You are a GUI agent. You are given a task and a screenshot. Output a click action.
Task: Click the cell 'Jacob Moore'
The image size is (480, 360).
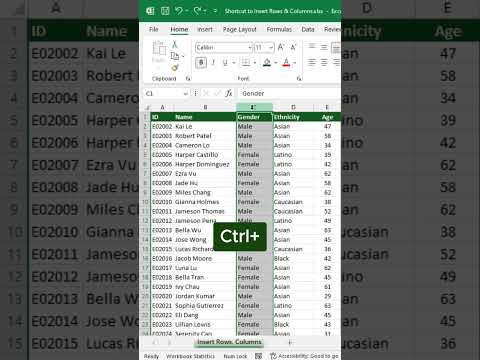(x=205, y=259)
